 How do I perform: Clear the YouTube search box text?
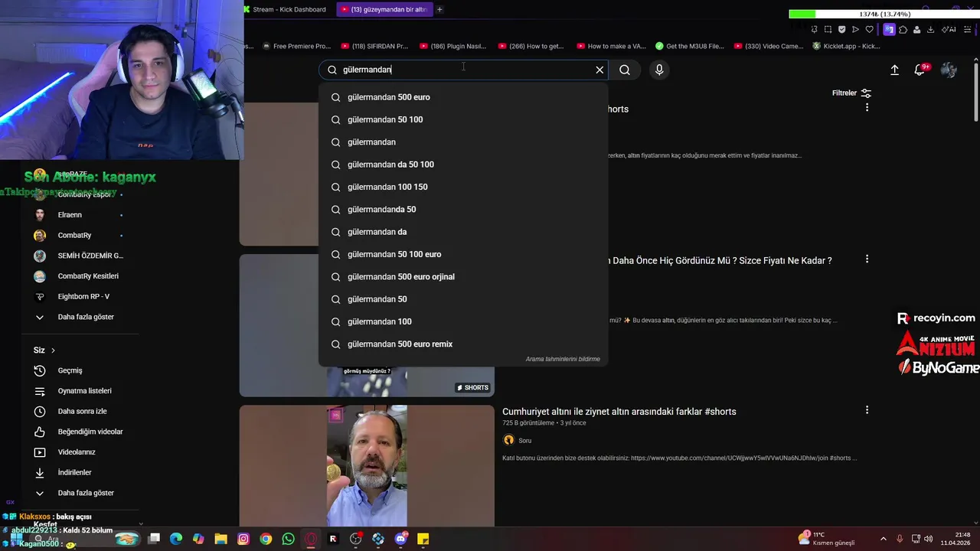pos(599,70)
